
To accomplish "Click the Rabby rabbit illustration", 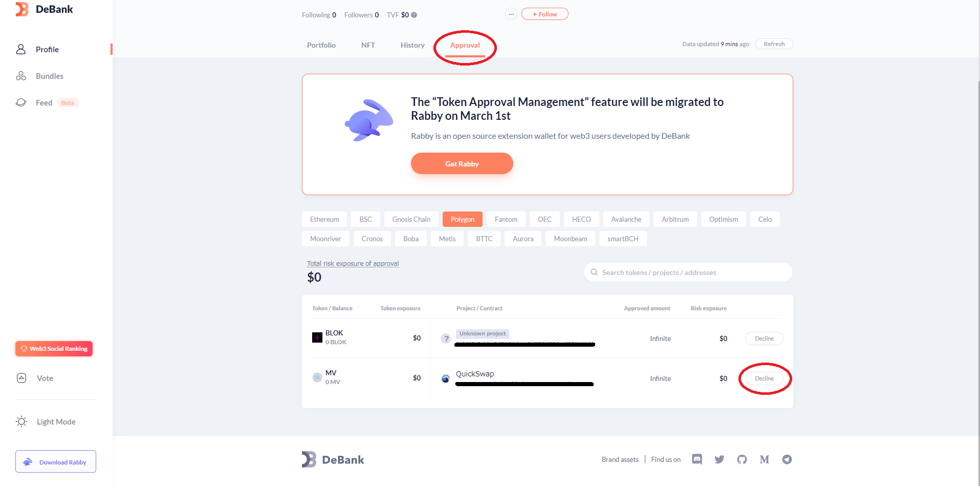I will pos(369,120).
